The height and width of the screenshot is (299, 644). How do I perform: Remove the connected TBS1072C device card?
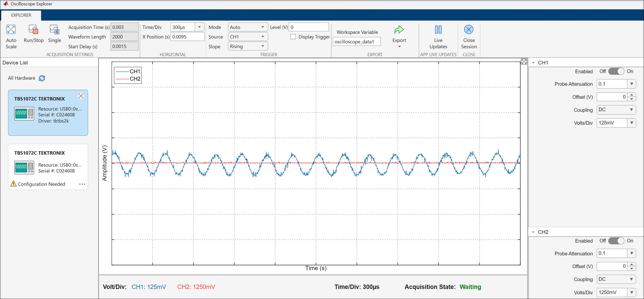pos(81,96)
